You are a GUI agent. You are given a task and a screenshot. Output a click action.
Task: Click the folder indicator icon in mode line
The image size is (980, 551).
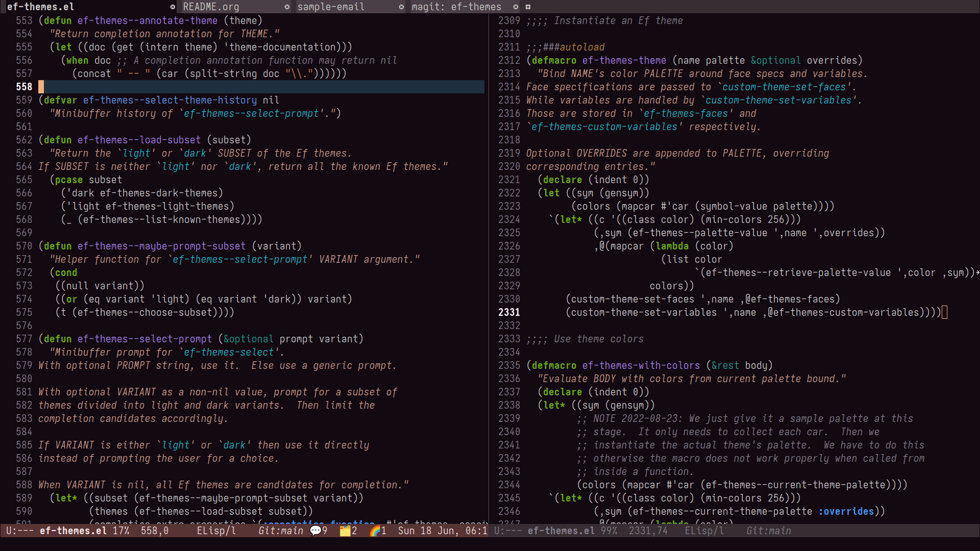[x=345, y=531]
